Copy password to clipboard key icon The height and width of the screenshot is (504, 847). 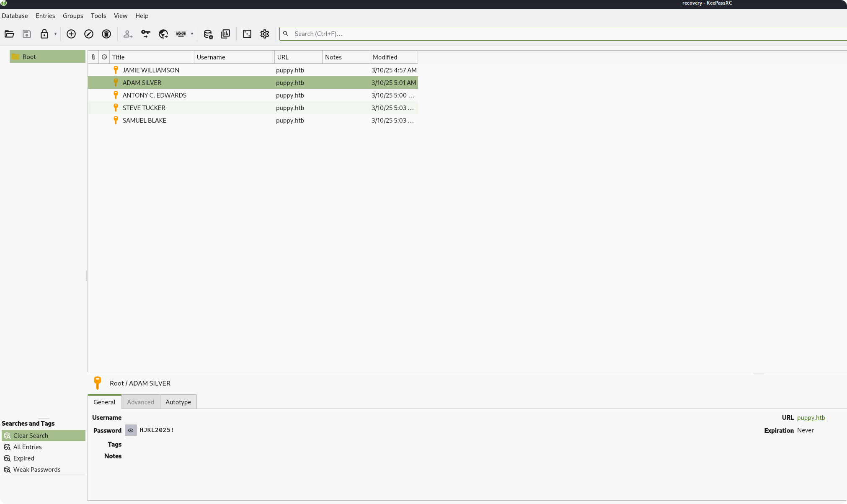(x=145, y=34)
